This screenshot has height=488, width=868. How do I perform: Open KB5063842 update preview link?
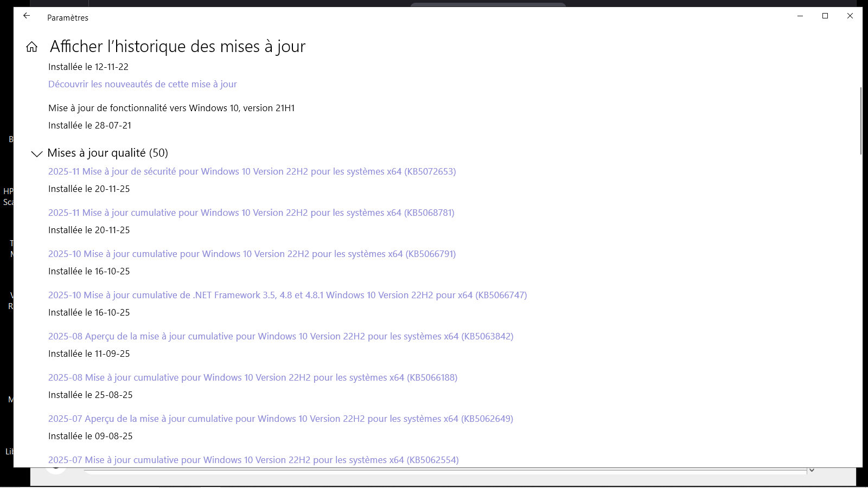click(x=281, y=336)
